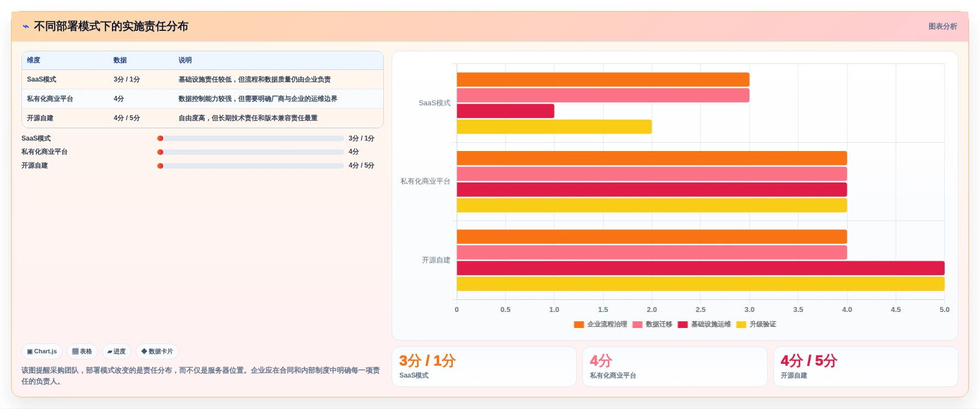980x409 pixels.
Task: Click the blue icon beside the panel title
Action: pyautogui.click(x=25, y=26)
